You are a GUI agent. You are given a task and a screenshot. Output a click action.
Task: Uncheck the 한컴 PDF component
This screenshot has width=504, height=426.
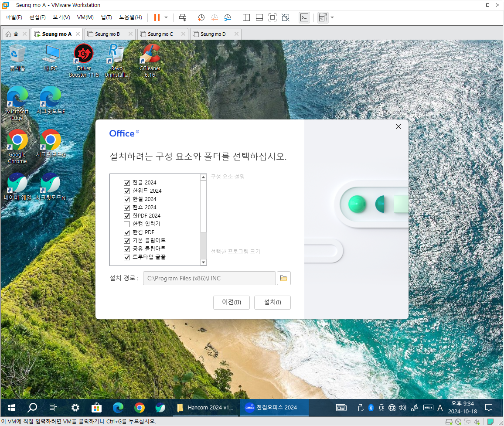click(x=127, y=232)
